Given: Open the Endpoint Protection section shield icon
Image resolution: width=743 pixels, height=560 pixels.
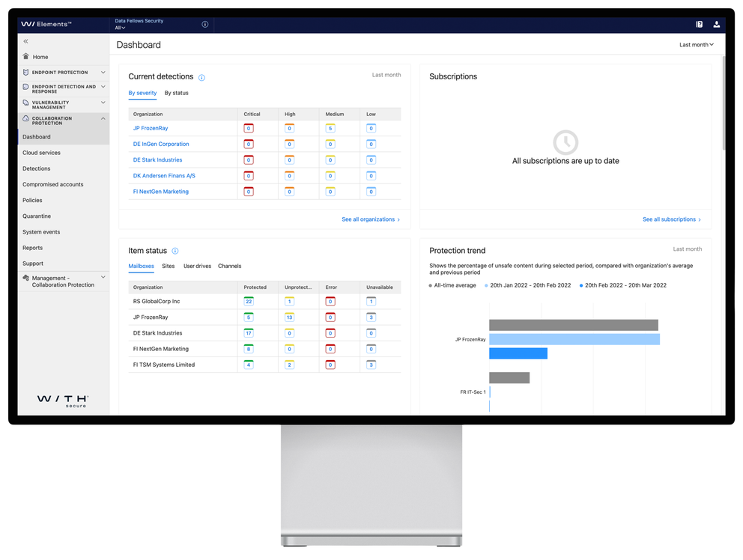Looking at the screenshot, I should pos(25,72).
